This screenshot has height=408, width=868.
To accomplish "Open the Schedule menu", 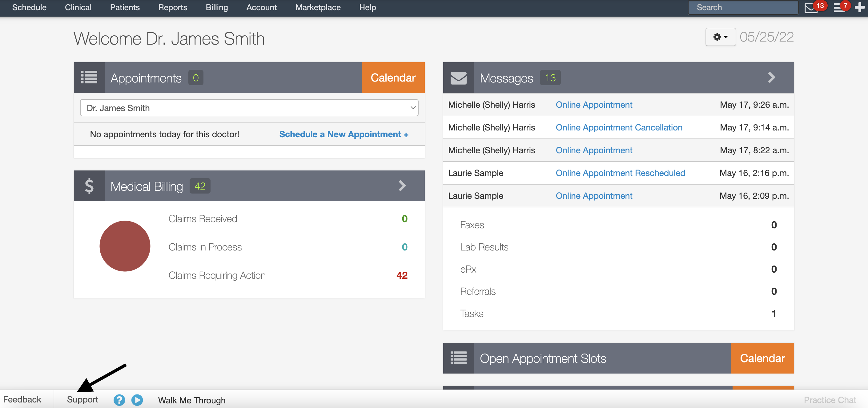I will point(29,7).
